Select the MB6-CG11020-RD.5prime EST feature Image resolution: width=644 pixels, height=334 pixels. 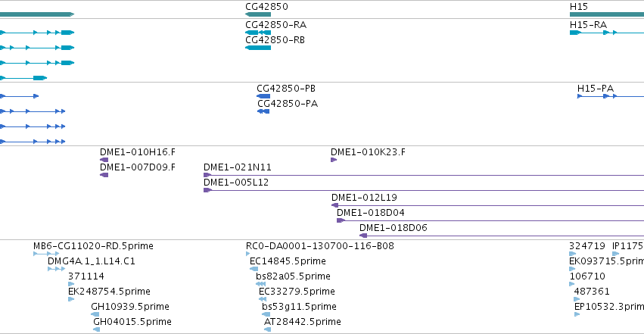(x=46, y=254)
